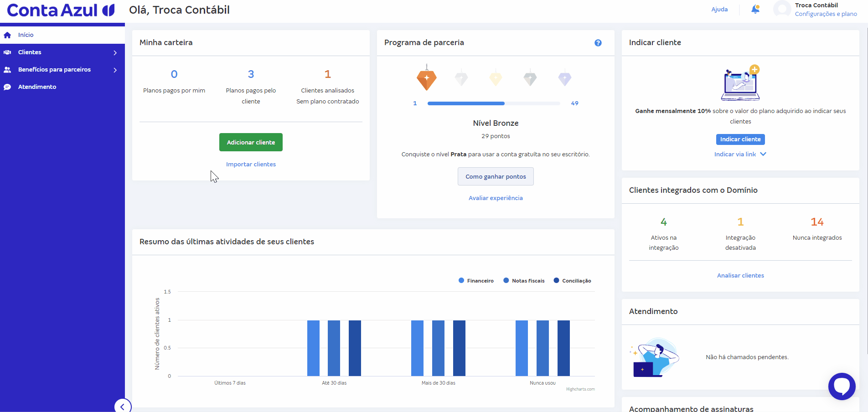Screen dimensions: 868x412
Task: Click the faded yellow gold gem icon
Action: pyautogui.click(x=496, y=78)
